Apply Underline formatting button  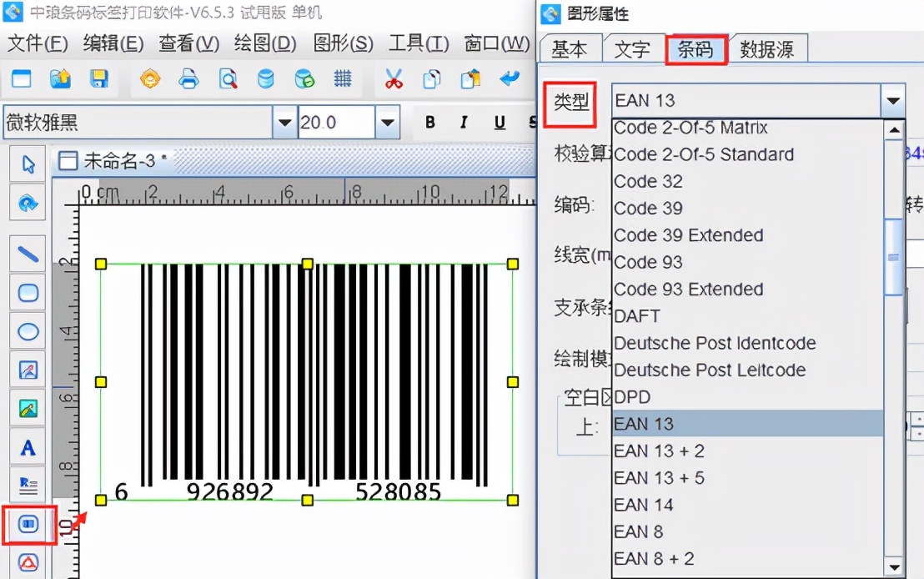(x=500, y=122)
